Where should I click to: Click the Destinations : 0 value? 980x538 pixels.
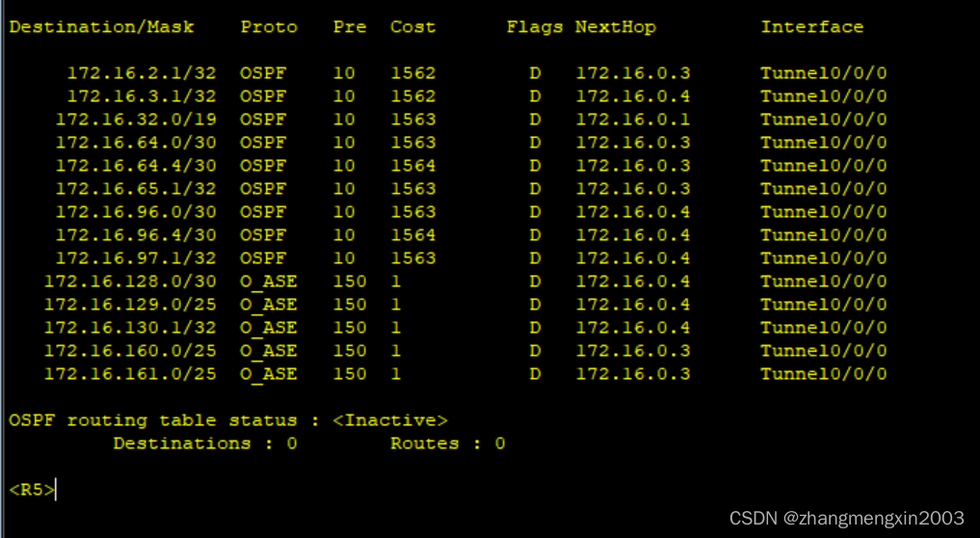(205, 444)
